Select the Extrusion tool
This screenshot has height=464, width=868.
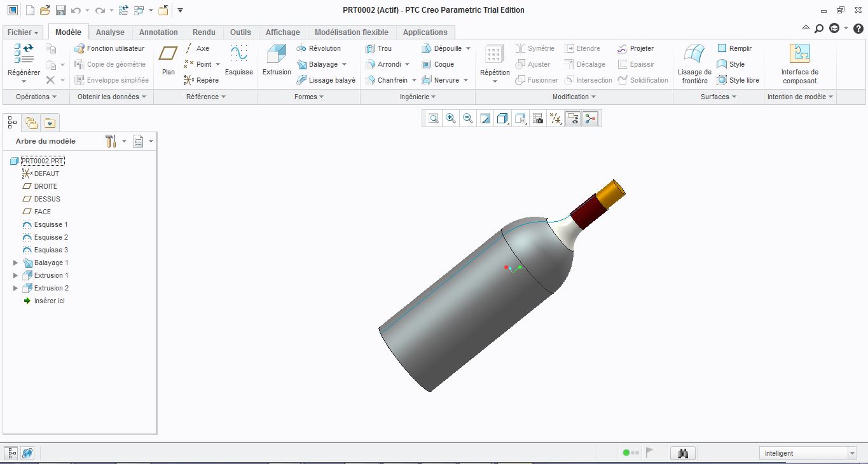[277, 60]
